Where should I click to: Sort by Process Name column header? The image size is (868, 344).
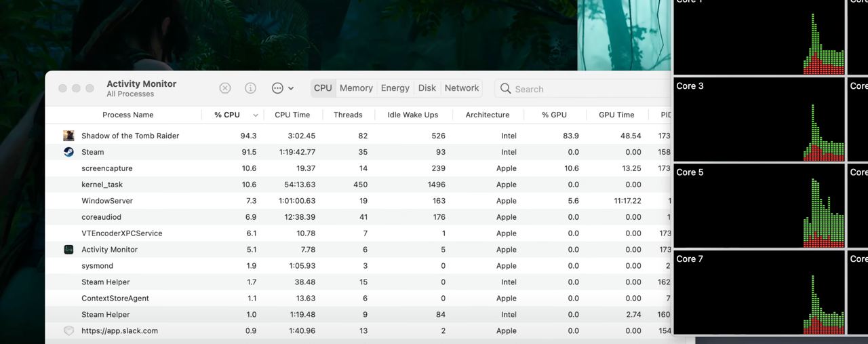[x=127, y=115]
